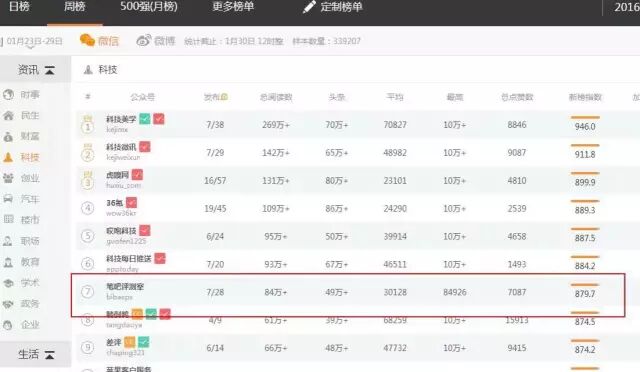Click green badge next to 科技美学
Screen dimensions: 640x372
(x=145, y=119)
